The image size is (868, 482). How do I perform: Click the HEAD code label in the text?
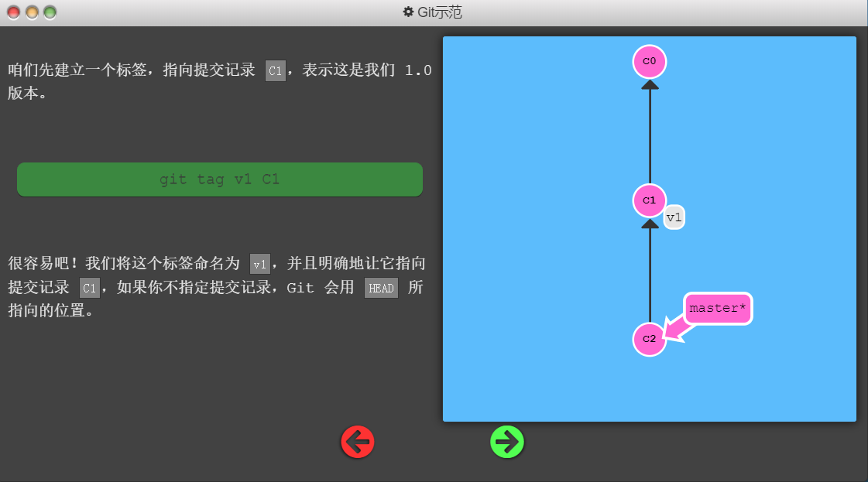(381, 289)
